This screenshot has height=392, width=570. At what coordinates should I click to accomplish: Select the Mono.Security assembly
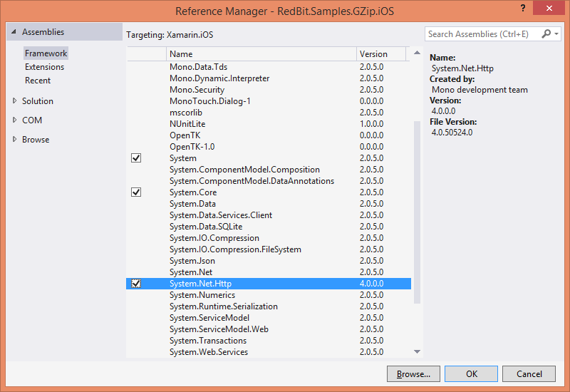coord(269,90)
